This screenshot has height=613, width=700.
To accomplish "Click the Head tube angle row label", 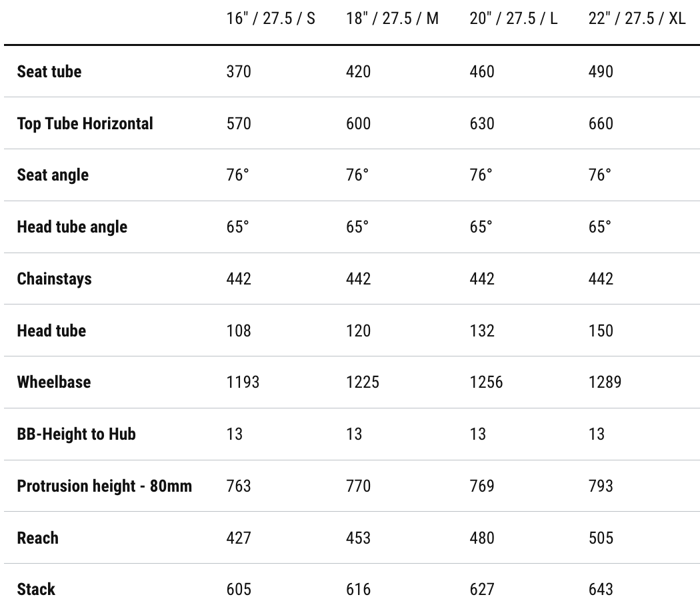I will click(x=72, y=227).
